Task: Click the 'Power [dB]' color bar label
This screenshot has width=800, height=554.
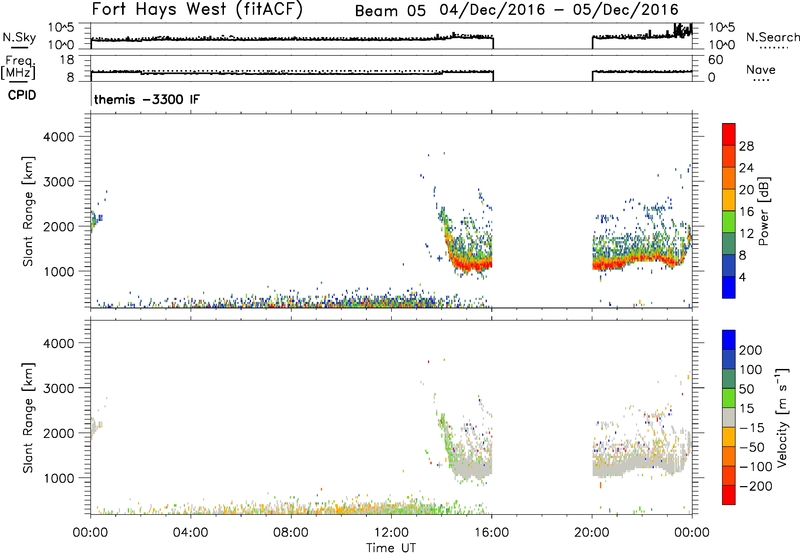Action: click(763, 211)
